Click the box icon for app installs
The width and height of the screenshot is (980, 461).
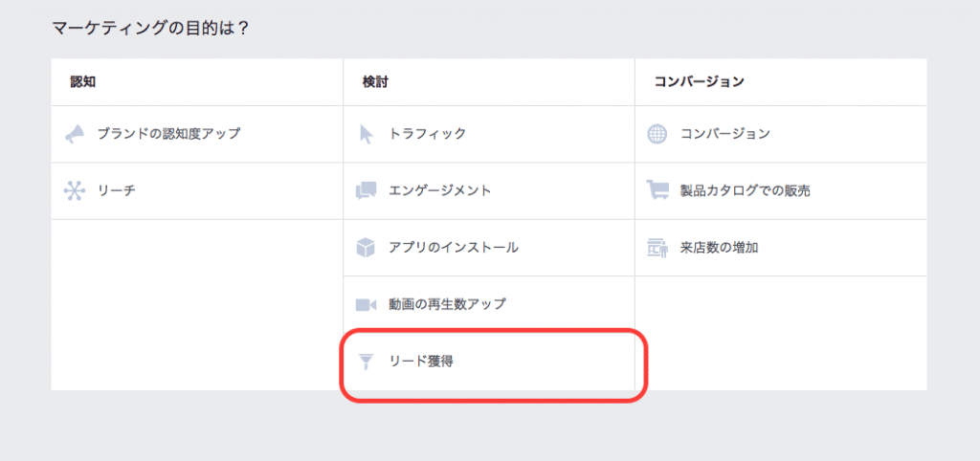click(366, 248)
